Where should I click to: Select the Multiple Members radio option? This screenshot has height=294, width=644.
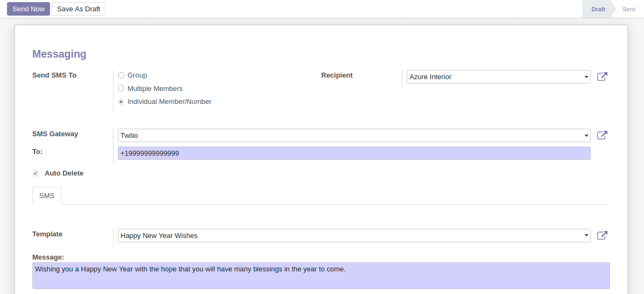(x=121, y=89)
